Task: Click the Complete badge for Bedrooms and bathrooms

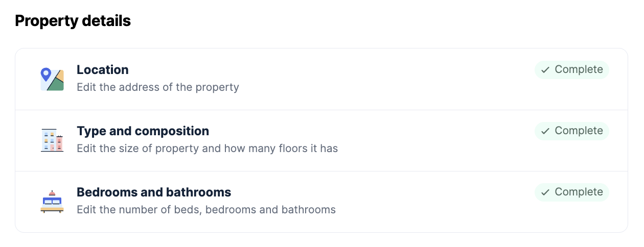Action: click(x=572, y=192)
